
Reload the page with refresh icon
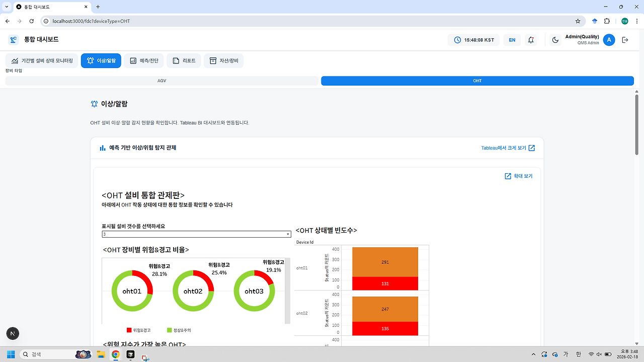tap(32, 21)
